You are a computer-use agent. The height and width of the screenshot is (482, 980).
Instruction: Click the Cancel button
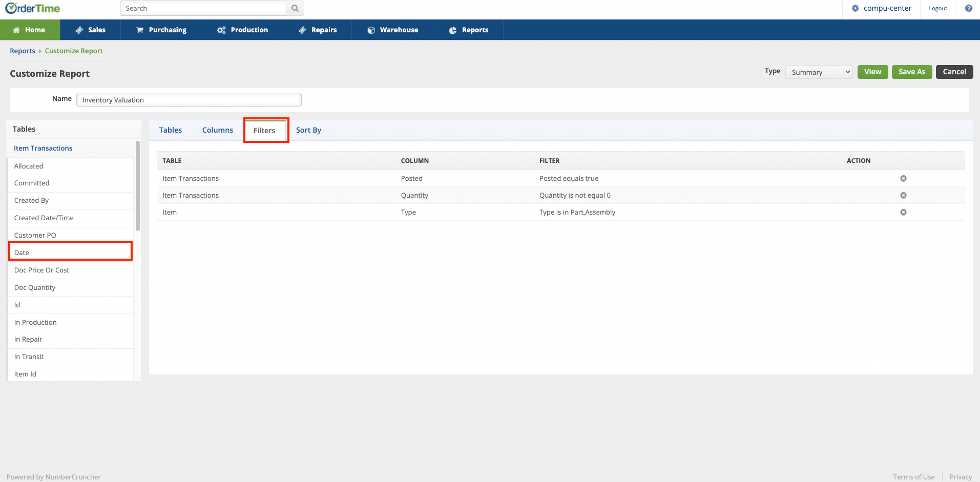954,72
